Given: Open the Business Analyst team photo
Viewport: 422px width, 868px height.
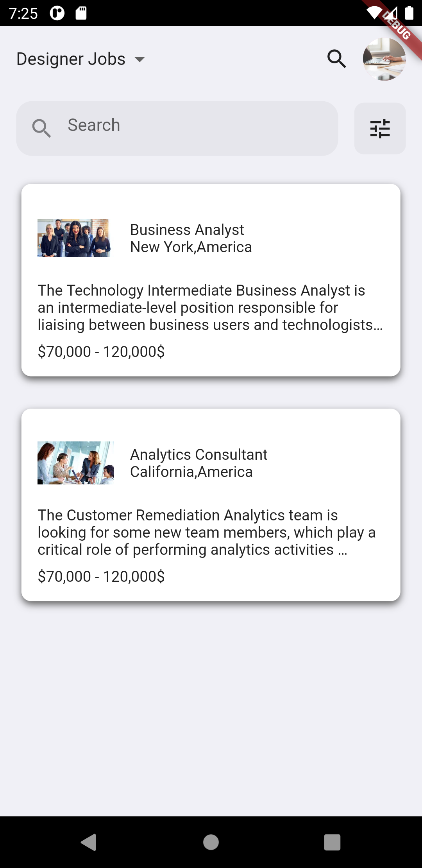Looking at the screenshot, I should coord(74,238).
